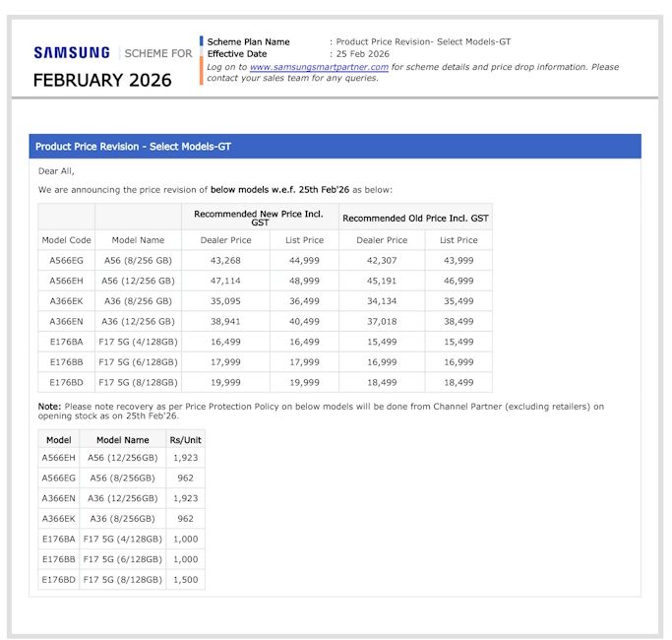This screenshot has width=672, height=640.
Task: Select 'A56 (12/256 GB)' model name cell
Action: tap(138, 281)
